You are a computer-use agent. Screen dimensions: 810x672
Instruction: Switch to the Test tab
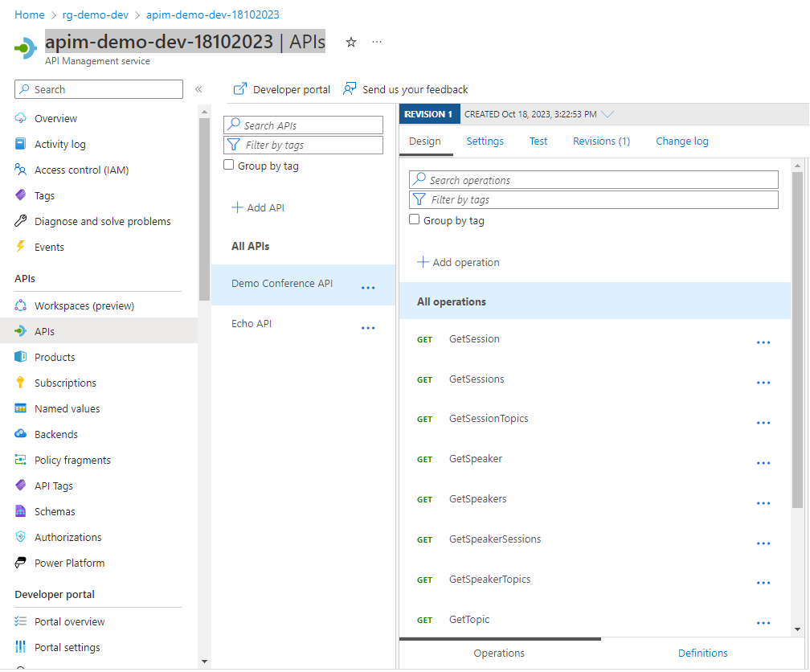click(538, 141)
